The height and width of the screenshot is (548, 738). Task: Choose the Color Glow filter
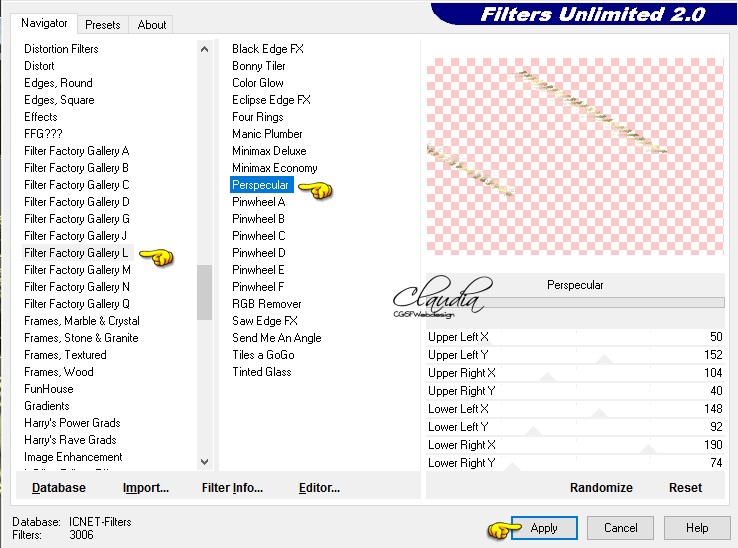tap(257, 83)
